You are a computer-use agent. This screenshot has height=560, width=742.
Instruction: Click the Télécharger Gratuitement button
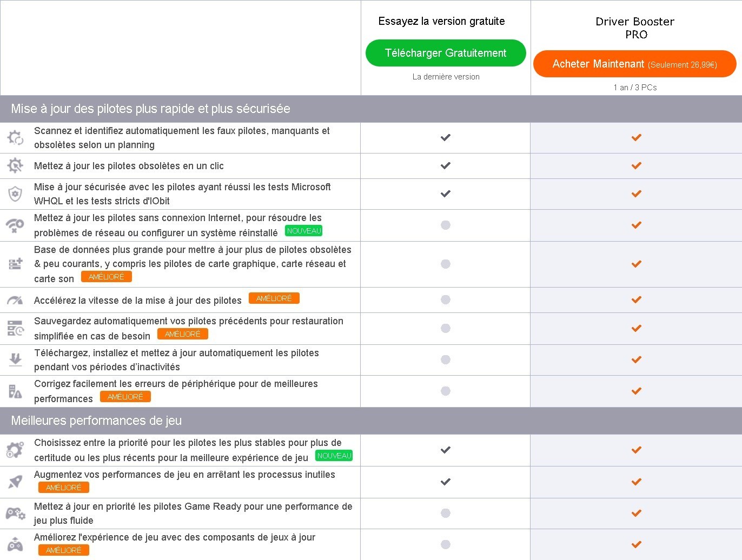446,53
